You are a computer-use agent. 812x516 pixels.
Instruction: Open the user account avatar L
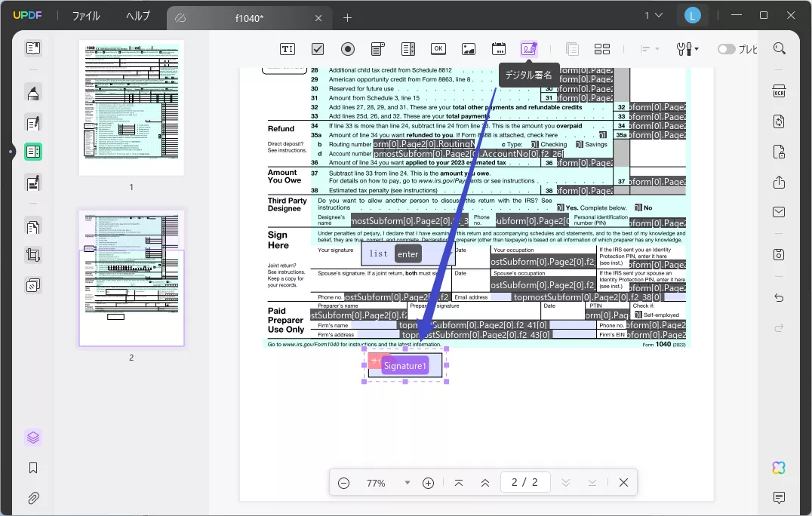point(692,16)
